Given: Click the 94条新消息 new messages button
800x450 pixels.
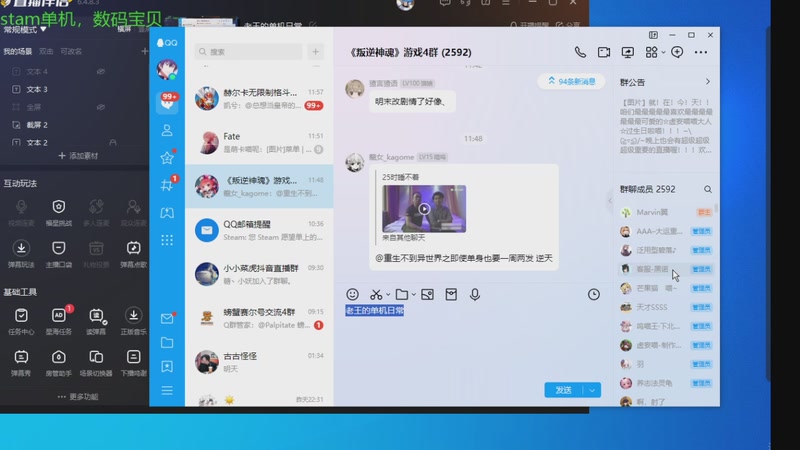Looking at the screenshot, I should click(571, 82).
